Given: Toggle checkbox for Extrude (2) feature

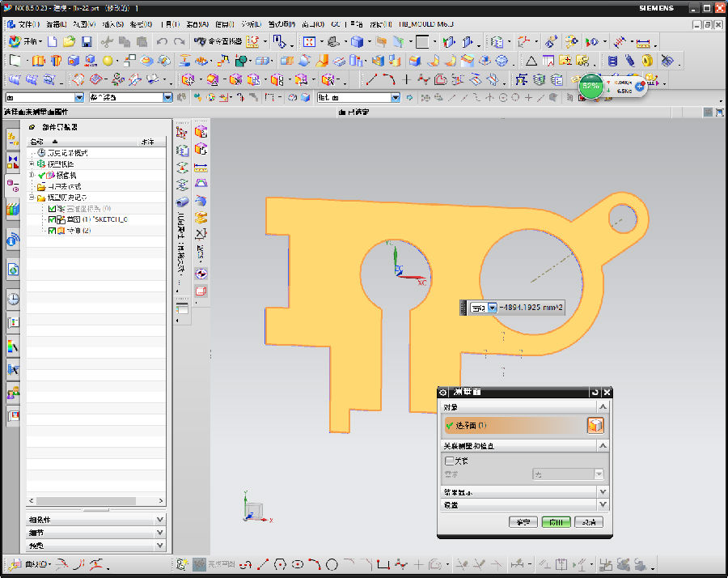Looking at the screenshot, I should point(52,231).
